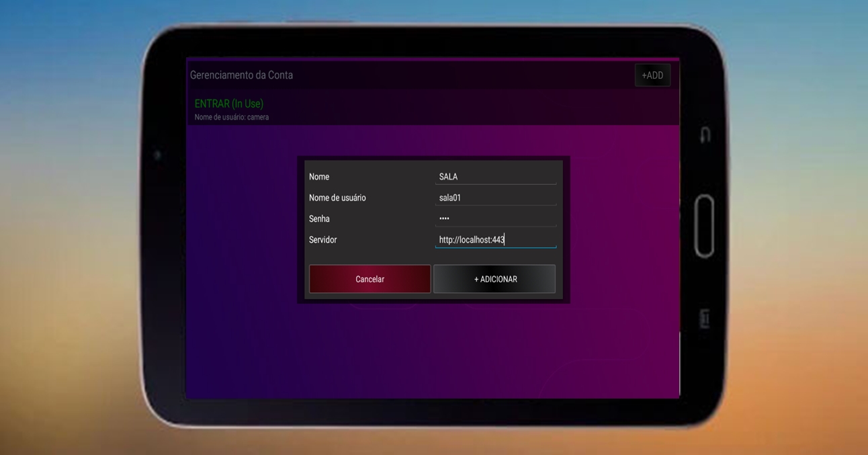Click the Servidor label in the dialog

click(322, 240)
